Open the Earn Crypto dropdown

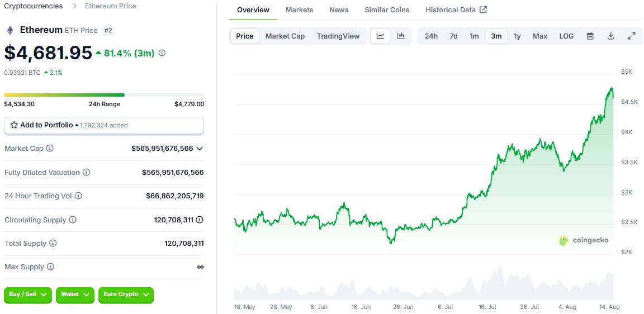126,294
